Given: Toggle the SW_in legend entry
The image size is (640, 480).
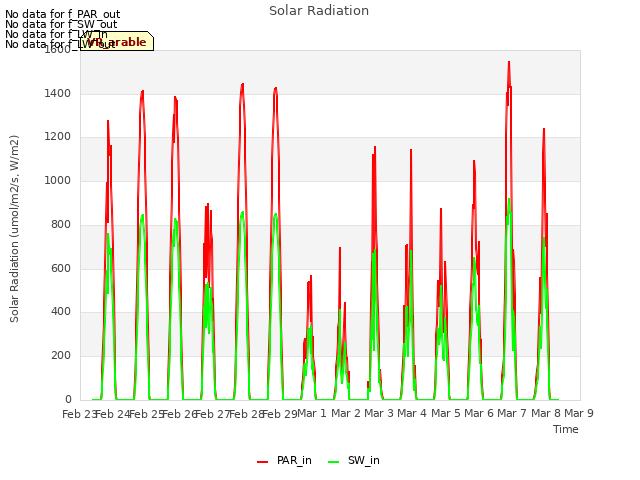Looking at the screenshot, I should [354, 460].
